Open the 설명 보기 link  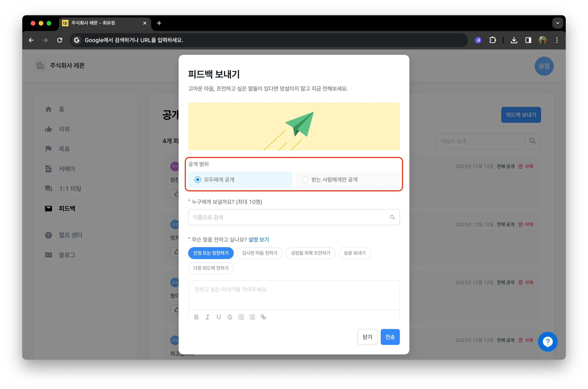[x=259, y=240]
